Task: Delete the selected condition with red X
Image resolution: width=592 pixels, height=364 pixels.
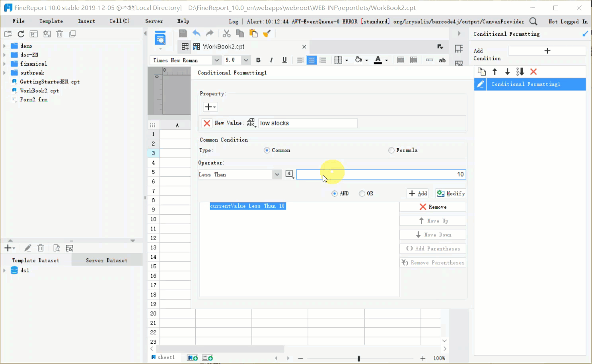Action: tap(534, 72)
